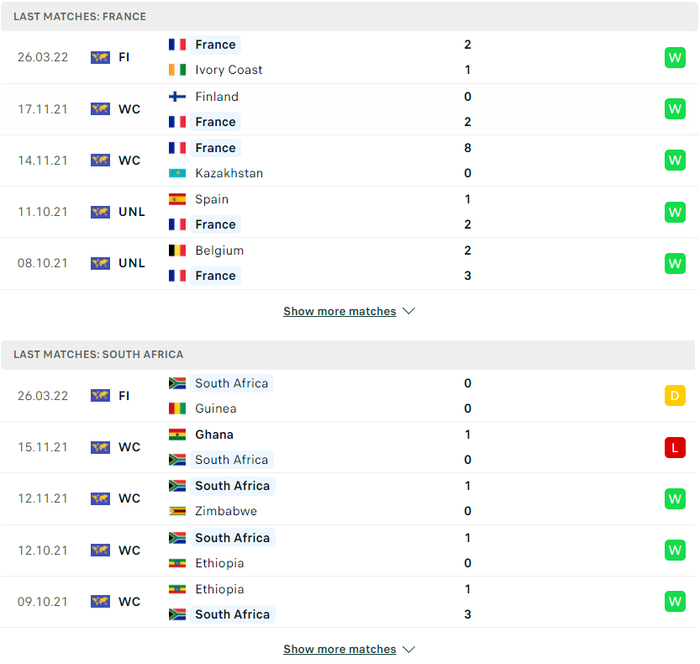Open the Belgium team name link

219,251
